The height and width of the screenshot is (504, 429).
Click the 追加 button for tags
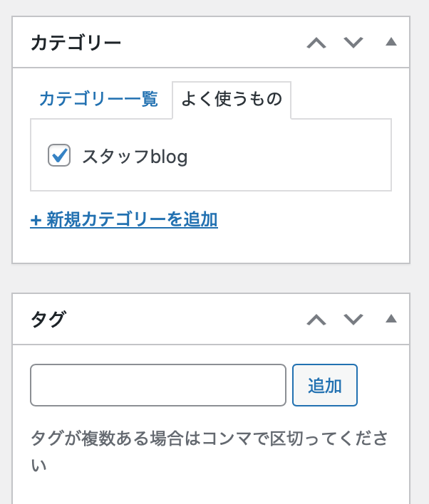pos(325,385)
